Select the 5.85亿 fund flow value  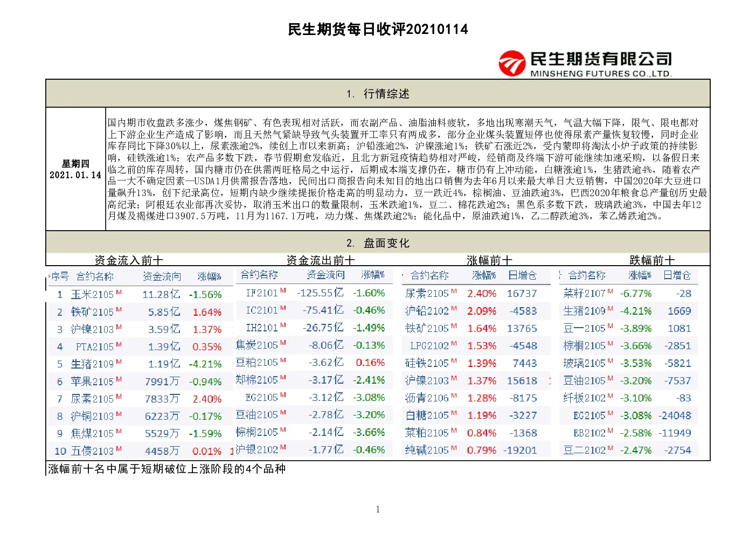click(164, 312)
